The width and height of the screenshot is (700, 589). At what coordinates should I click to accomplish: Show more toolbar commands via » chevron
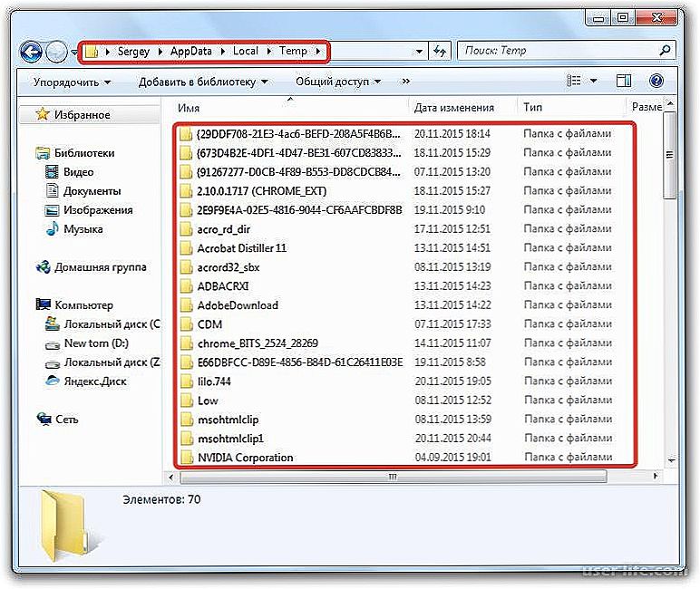[x=406, y=82]
